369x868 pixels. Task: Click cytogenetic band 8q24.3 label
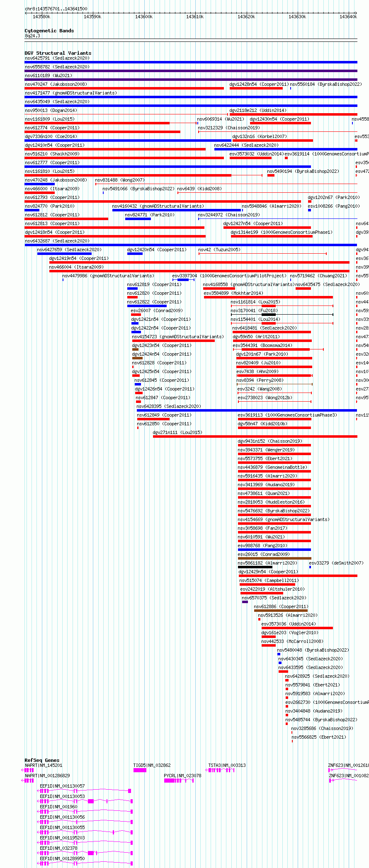[x=32, y=36]
